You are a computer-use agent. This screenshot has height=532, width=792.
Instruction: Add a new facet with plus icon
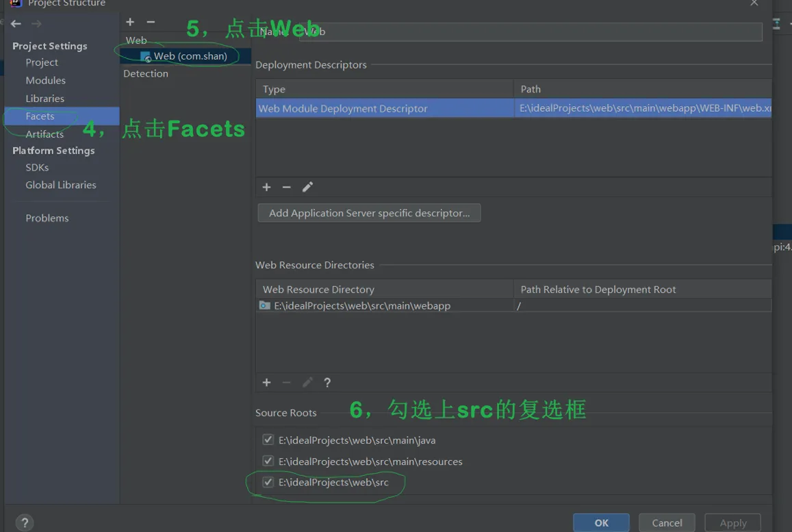coord(130,22)
